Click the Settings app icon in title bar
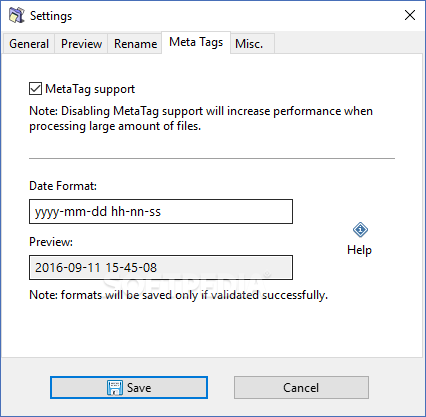 [x=16, y=15]
